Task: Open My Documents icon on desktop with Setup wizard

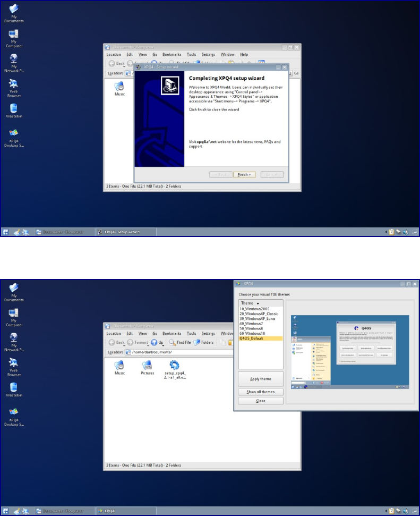Action: tap(13, 13)
